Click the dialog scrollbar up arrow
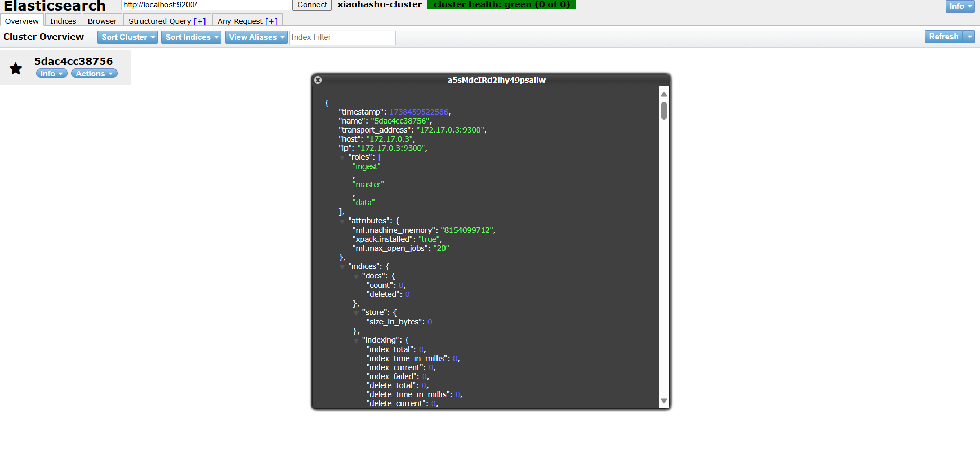The image size is (980, 474). pos(664,94)
